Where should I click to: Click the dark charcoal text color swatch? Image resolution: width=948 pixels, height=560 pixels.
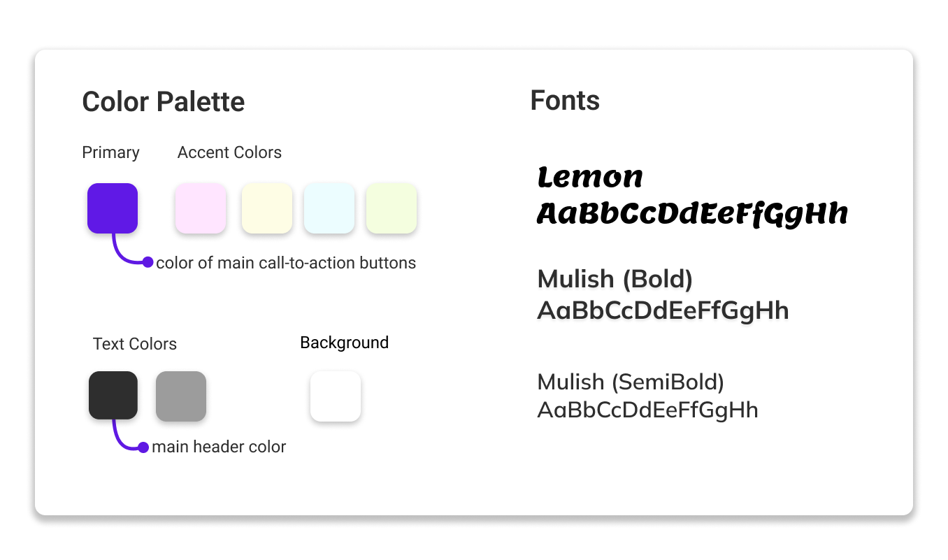pos(113,396)
